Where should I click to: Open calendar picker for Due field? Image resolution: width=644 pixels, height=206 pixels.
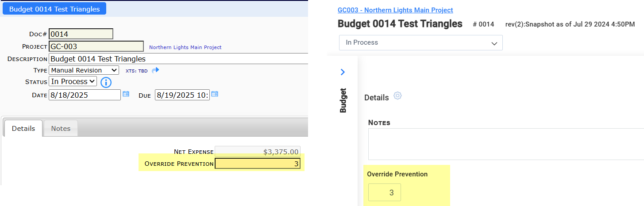[x=214, y=94]
